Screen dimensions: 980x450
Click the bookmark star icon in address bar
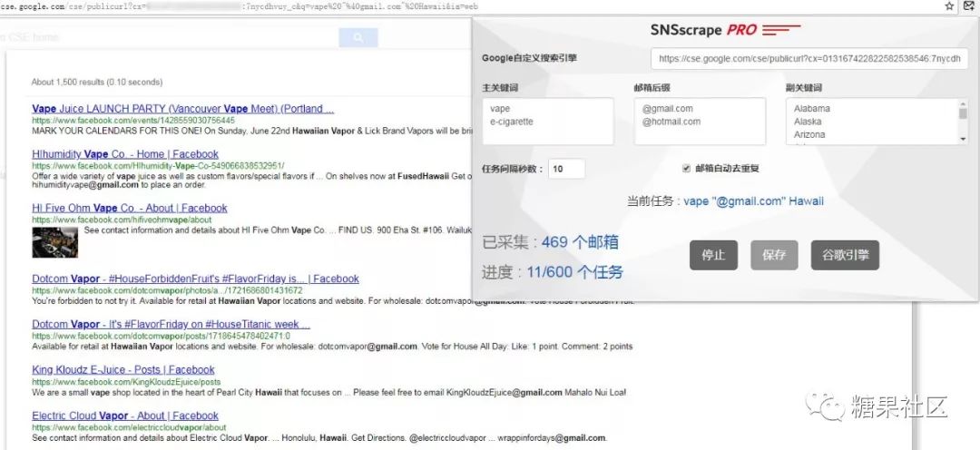[949, 6]
